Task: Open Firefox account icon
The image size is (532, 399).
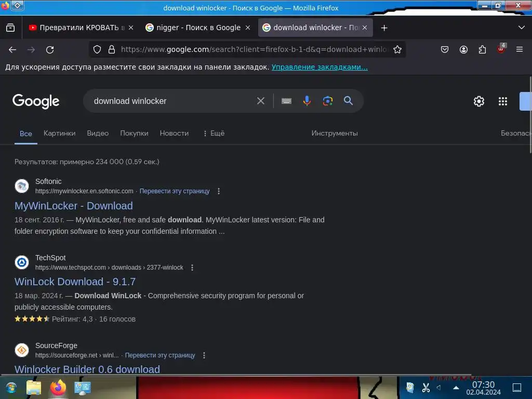Action: pyautogui.click(x=463, y=49)
